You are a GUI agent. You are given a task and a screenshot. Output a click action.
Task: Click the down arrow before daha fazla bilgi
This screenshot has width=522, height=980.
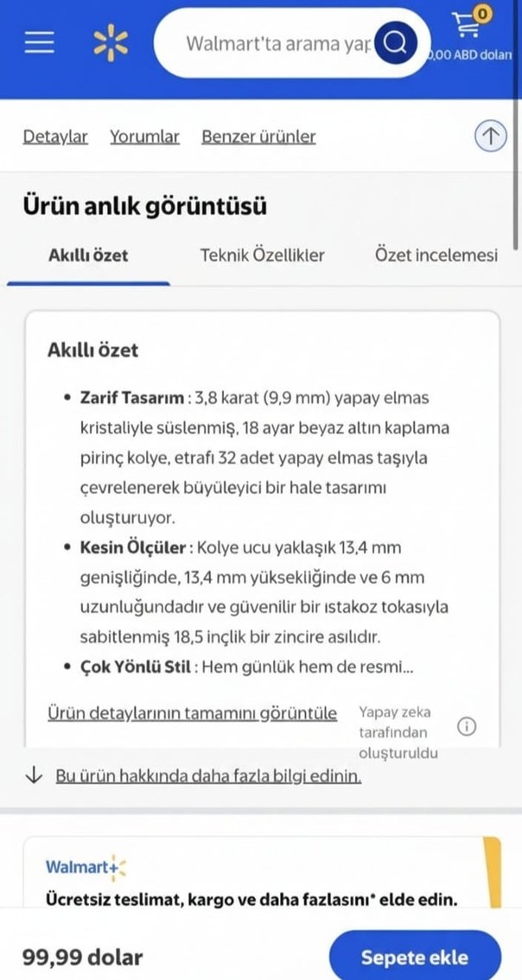point(34,775)
